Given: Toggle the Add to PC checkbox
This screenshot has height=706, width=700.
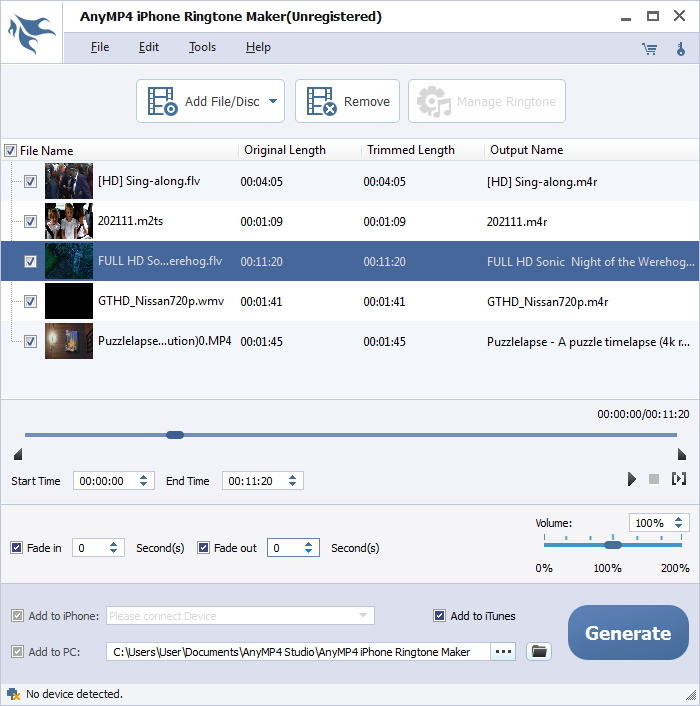Looking at the screenshot, I should point(18,652).
